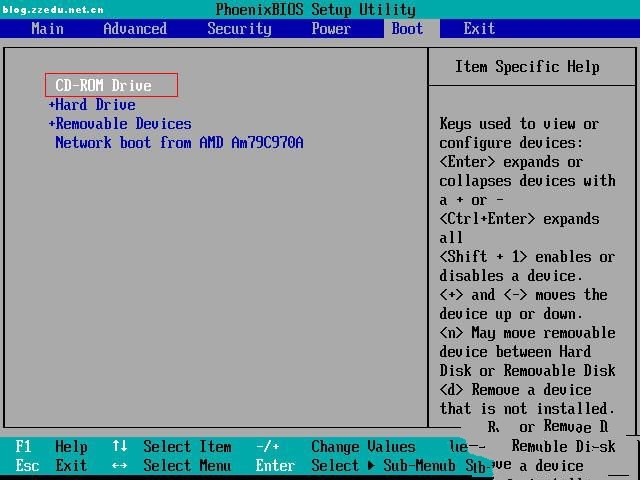Expand the plus sign beside Hard Drive

[x=51, y=104]
